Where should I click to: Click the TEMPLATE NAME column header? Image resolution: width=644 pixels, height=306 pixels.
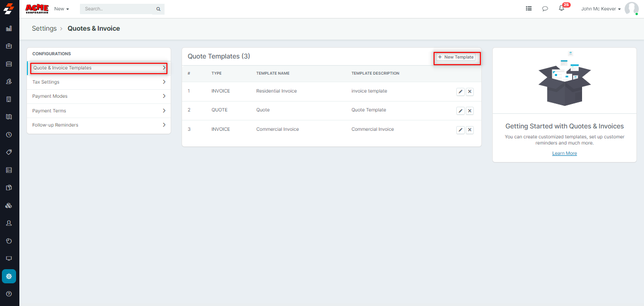tap(273, 74)
